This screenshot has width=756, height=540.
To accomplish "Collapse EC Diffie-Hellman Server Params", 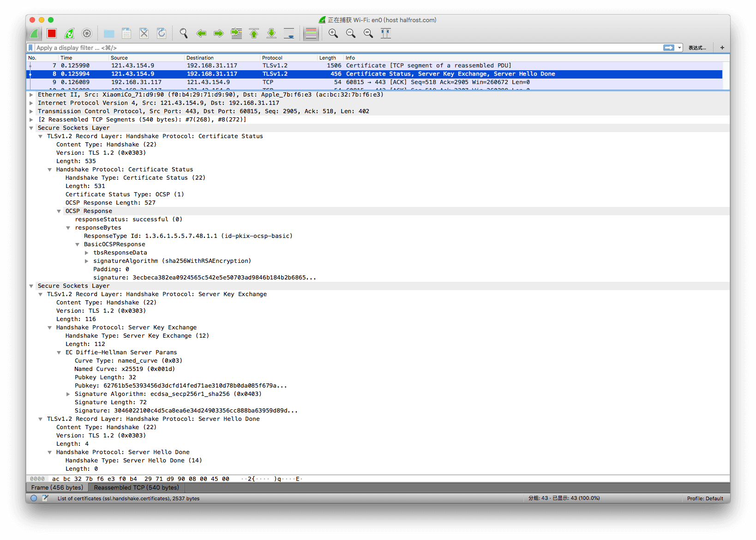I will click(x=59, y=352).
